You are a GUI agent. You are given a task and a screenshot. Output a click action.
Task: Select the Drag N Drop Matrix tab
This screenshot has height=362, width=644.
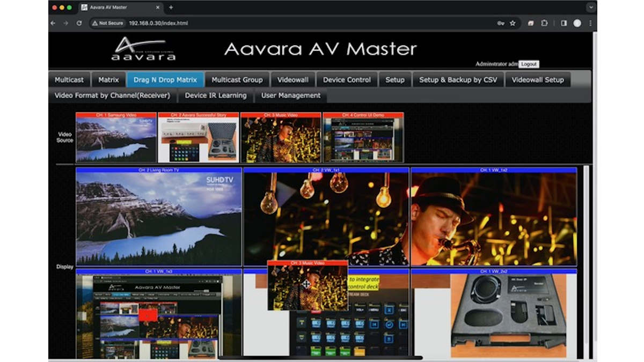[x=165, y=80]
